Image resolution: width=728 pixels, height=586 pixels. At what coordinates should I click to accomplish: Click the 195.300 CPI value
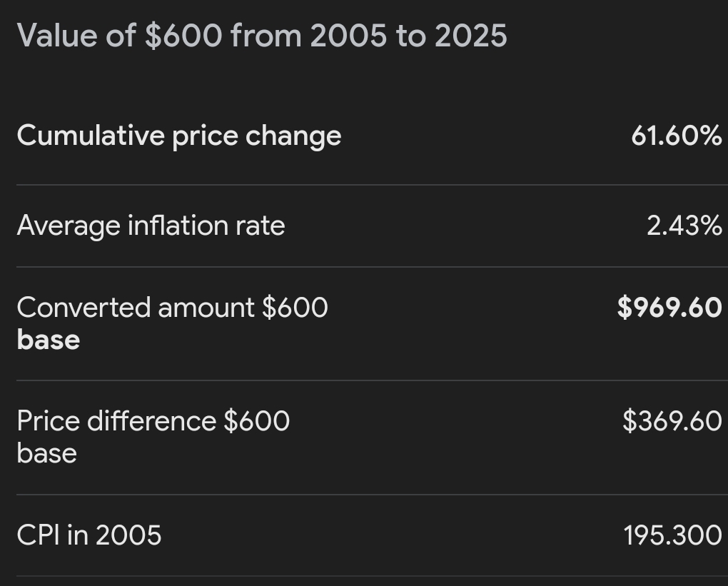(x=672, y=535)
